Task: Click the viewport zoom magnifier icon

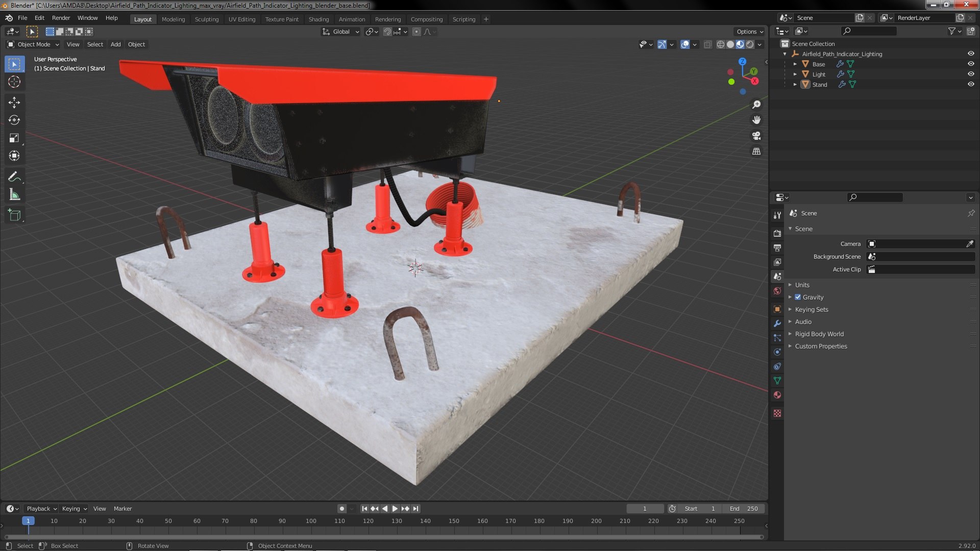Action: click(756, 105)
